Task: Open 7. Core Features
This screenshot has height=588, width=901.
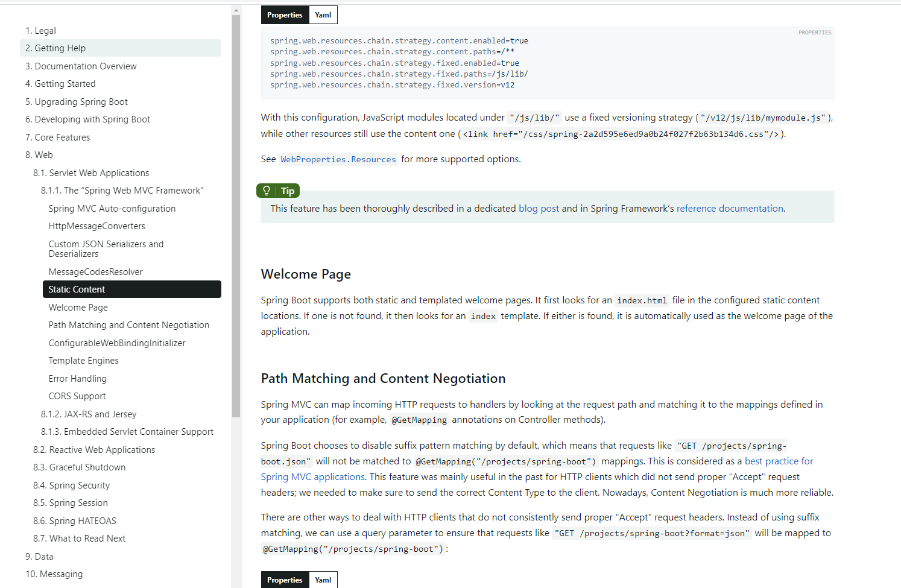Action: (x=57, y=138)
